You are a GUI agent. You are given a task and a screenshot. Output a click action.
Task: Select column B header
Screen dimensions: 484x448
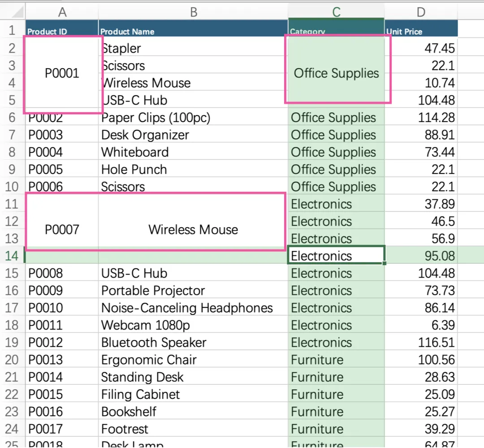pyautogui.click(x=193, y=12)
